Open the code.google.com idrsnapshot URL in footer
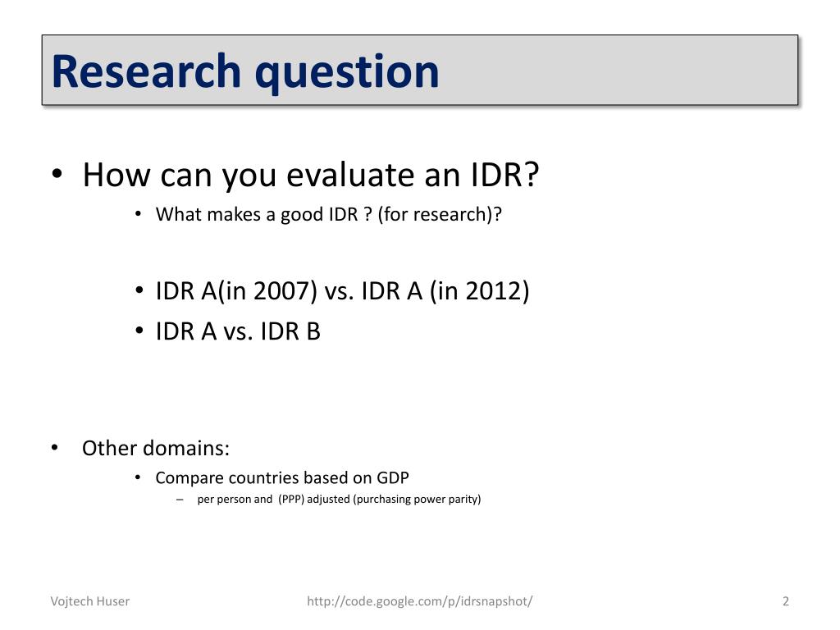Screen dimensions: 840x630 [419, 601]
